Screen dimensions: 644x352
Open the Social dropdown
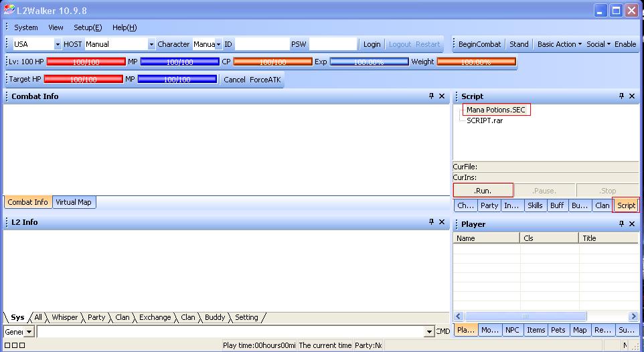pos(598,44)
